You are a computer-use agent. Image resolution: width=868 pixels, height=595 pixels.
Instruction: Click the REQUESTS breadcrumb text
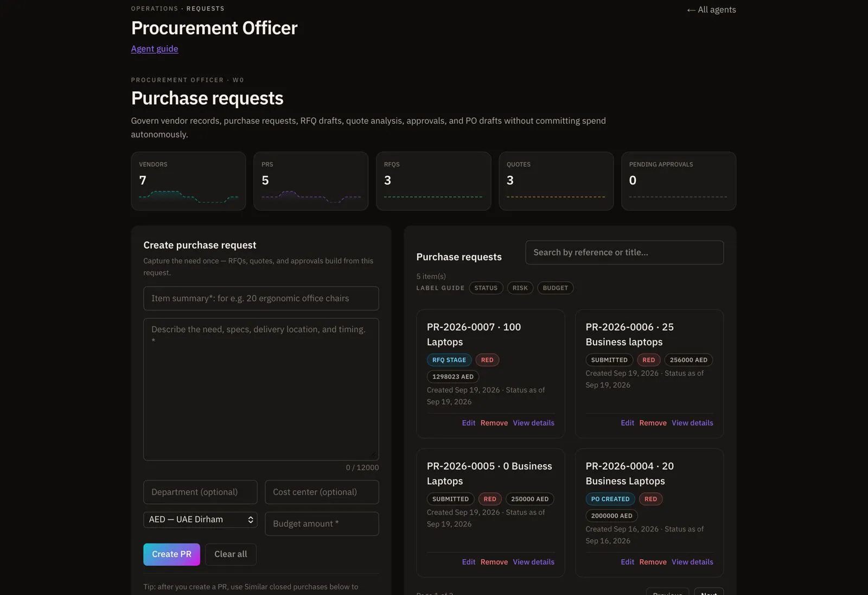(x=205, y=9)
